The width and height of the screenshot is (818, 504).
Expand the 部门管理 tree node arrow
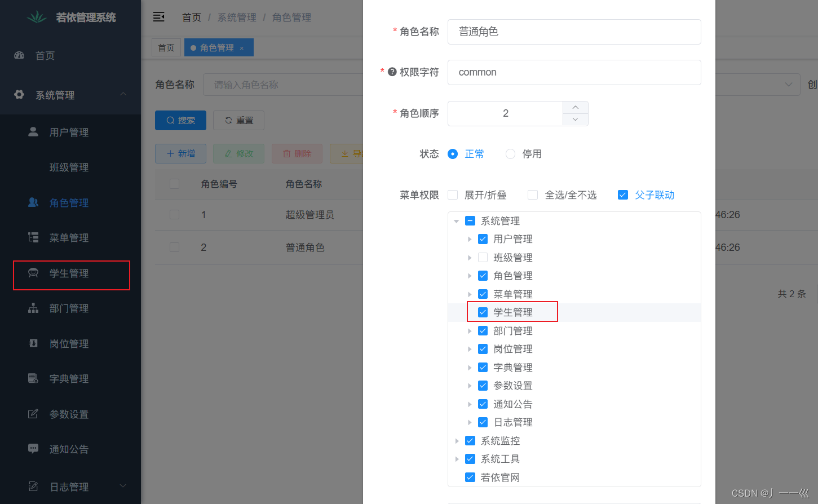(x=470, y=331)
